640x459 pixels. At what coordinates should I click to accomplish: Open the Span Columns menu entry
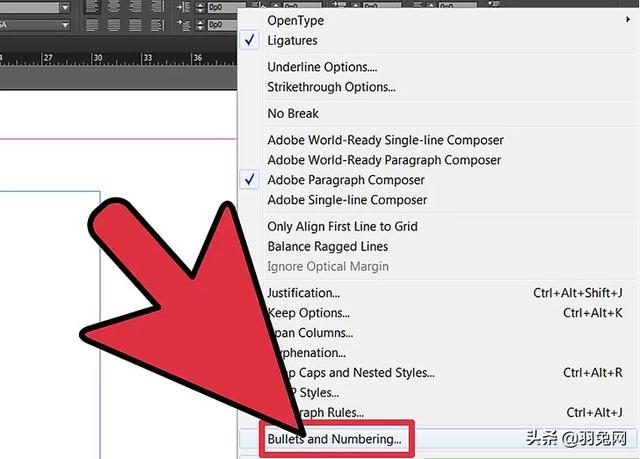click(314, 333)
